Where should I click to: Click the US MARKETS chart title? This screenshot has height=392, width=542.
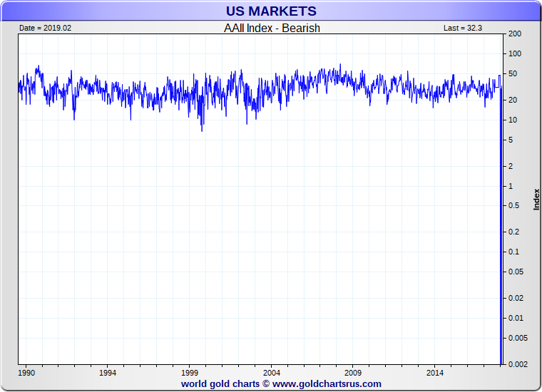point(271,11)
